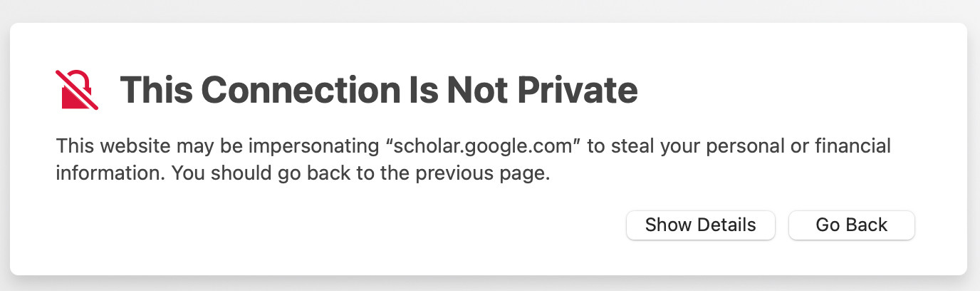This screenshot has width=980, height=291.
Task: Click the red crossed-out padlock icon
Action: (x=77, y=90)
